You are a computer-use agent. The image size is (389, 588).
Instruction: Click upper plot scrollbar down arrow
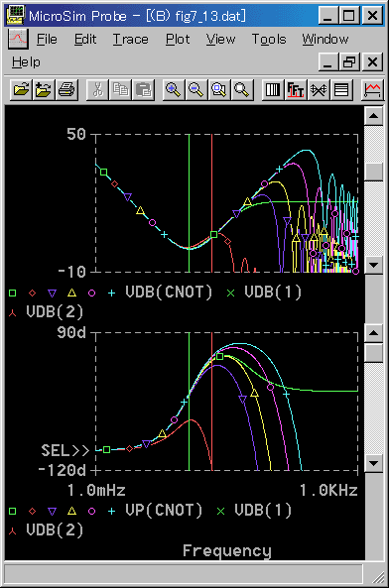pos(374,265)
